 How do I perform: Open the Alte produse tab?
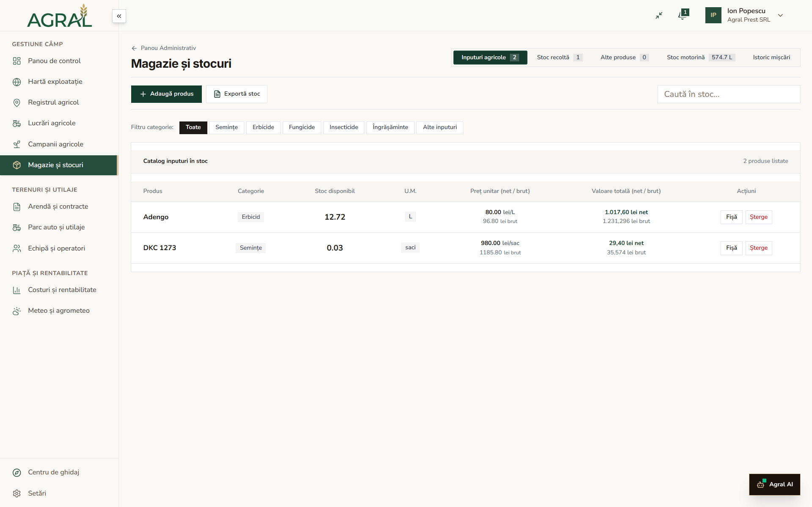(624, 58)
